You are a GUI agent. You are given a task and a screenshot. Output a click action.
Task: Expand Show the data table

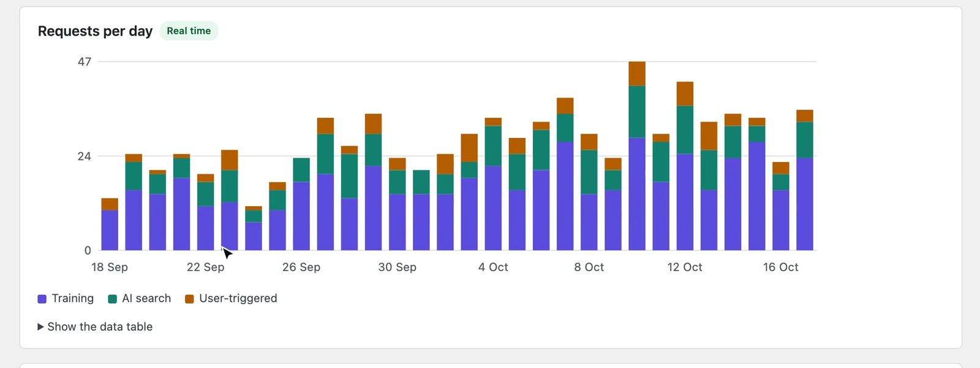coord(95,327)
